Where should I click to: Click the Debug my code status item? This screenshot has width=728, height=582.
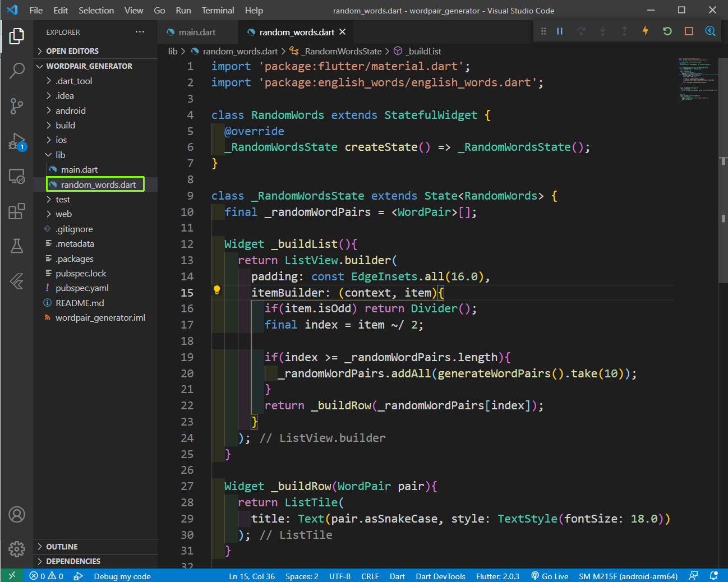[122, 576]
